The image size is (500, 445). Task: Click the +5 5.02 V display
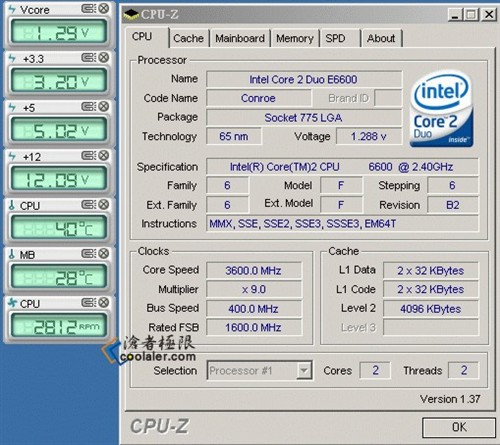tap(59, 130)
